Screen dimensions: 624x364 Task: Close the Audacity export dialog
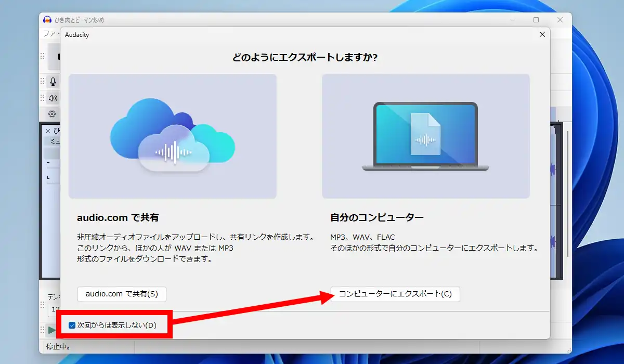tap(542, 34)
